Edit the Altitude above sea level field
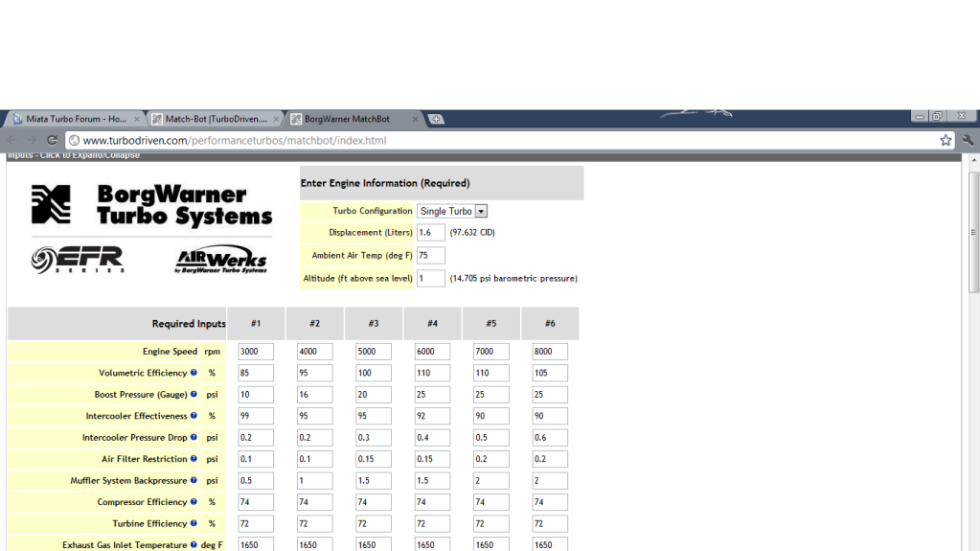Image resolution: width=980 pixels, height=551 pixels. (x=431, y=278)
